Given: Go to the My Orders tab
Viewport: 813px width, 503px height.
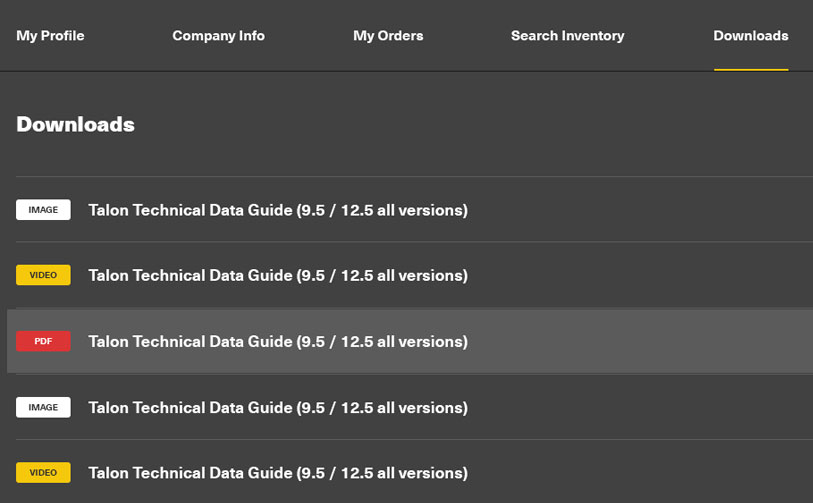Looking at the screenshot, I should coord(388,36).
